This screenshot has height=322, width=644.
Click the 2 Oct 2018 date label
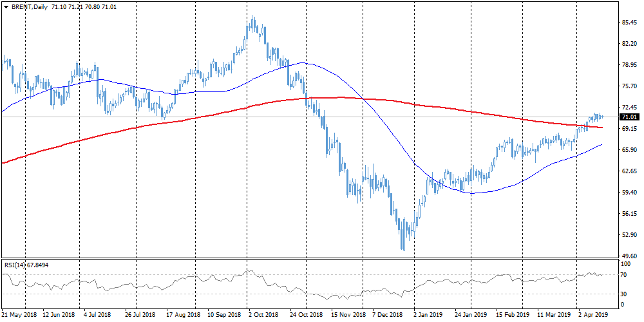(x=265, y=315)
